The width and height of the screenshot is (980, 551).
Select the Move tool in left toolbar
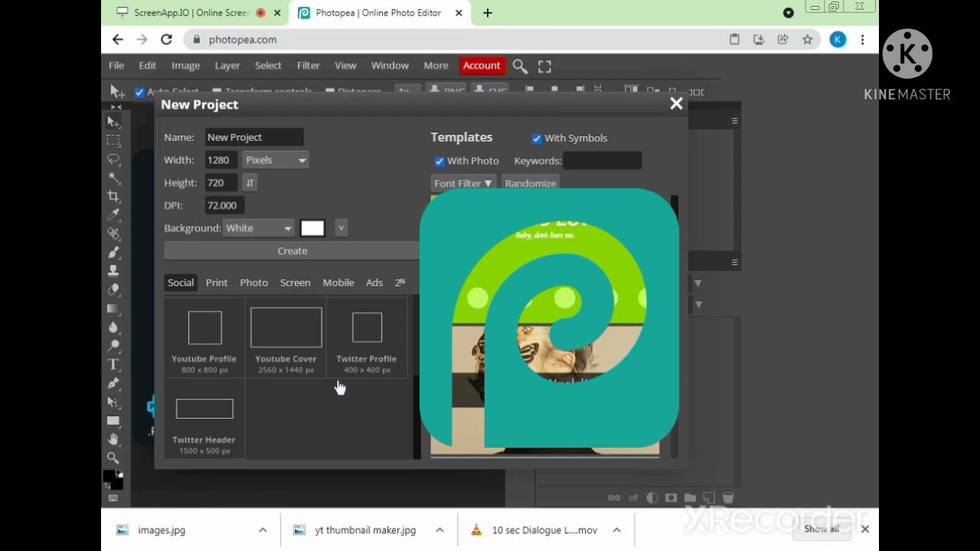[x=113, y=122]
